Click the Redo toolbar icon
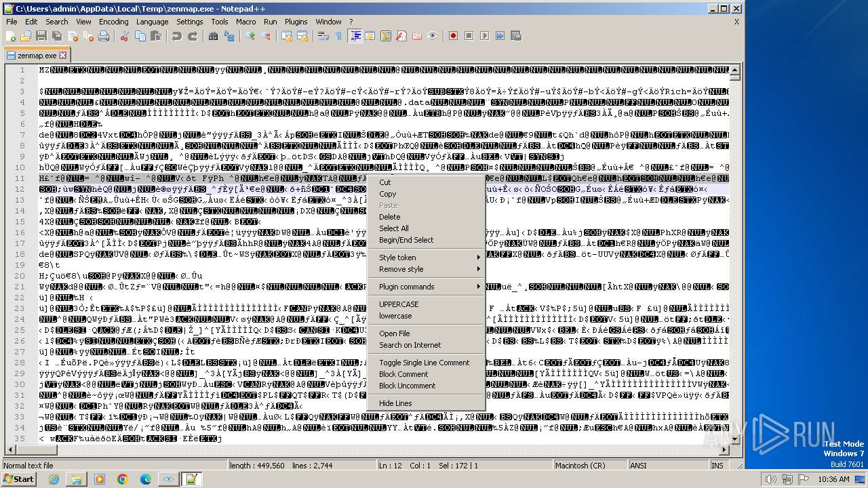Screen dimensions: 868x488 click(x=193, y=36)
